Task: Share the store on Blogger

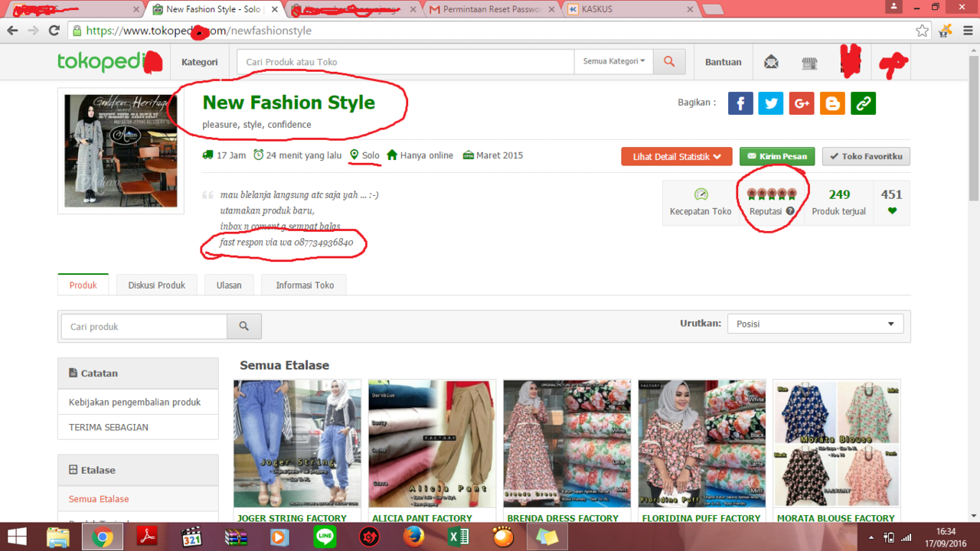Action: pos(832,103)
